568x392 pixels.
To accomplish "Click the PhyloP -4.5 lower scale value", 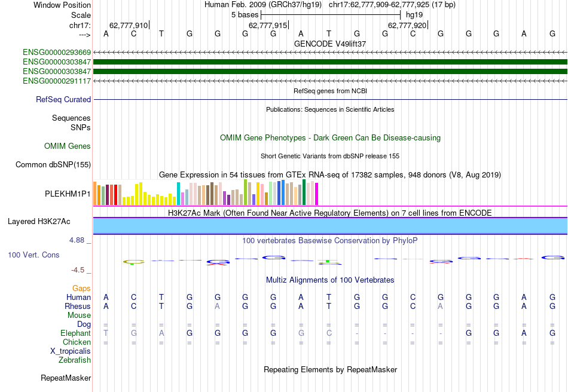I will 78,269.
